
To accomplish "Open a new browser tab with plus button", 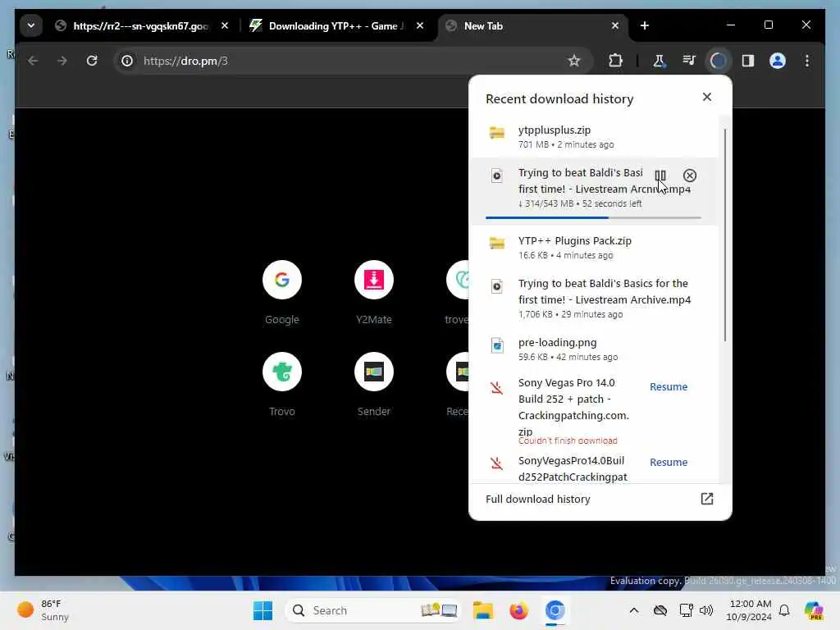I will [645, 25].
